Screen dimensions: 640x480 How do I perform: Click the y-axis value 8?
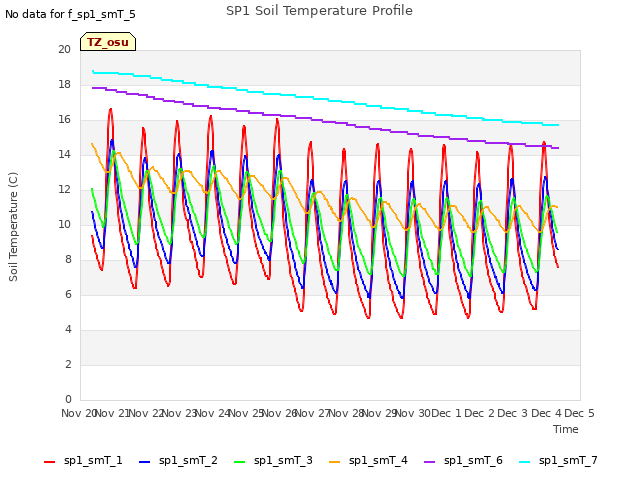pyautogui.click(x=68, y=260)
